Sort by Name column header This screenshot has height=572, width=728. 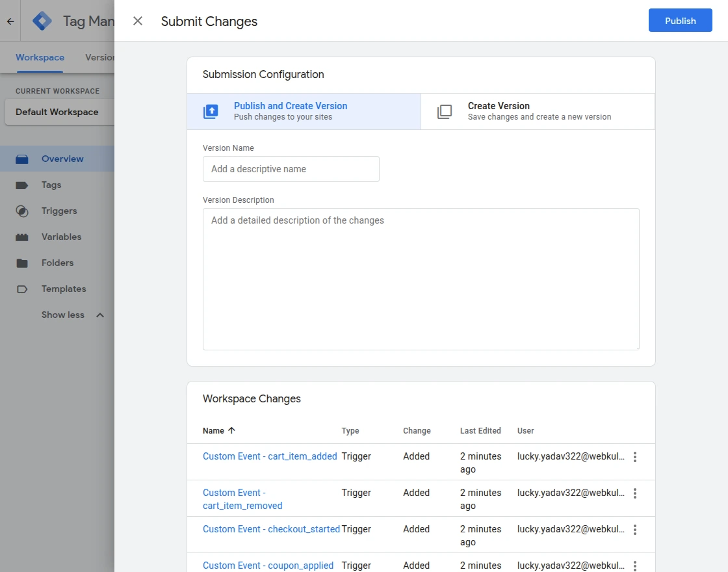pyautogui.click(x=213, y=431)
